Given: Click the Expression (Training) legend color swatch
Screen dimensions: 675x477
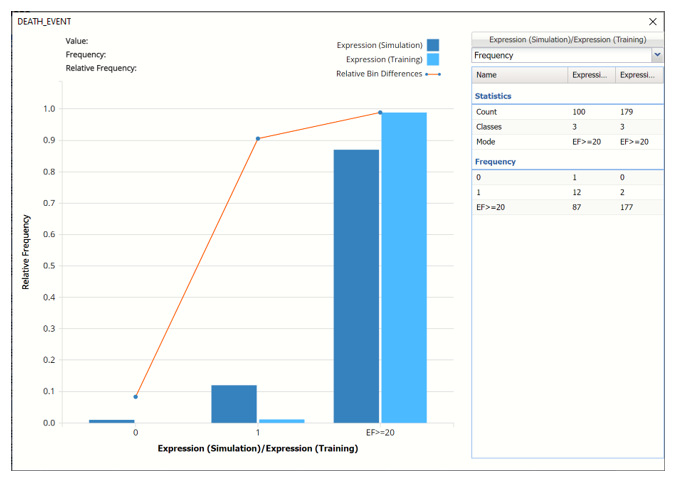Looking at the screenshot, I should click(x=433, y=59).
